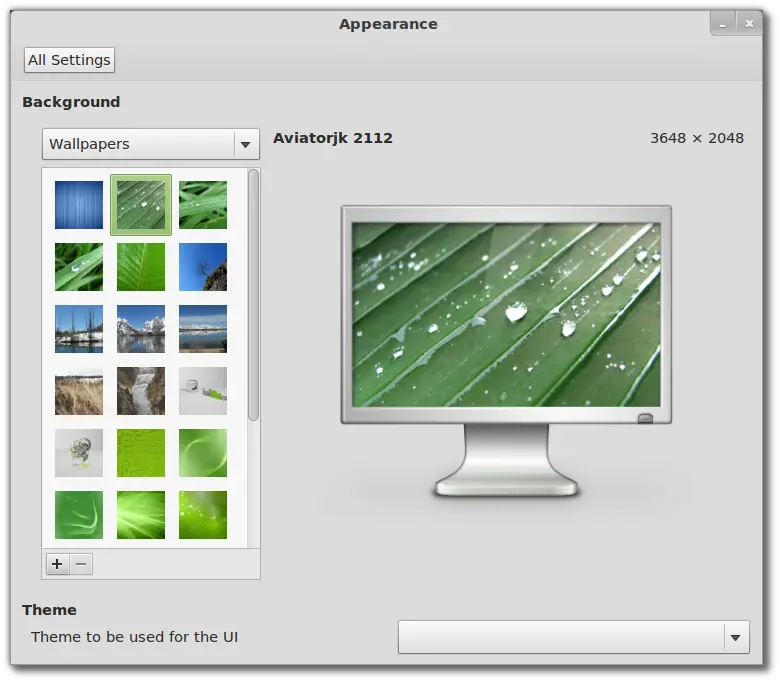
Task: Add a wallpaper with the plus button
Action: click(57, 564)
